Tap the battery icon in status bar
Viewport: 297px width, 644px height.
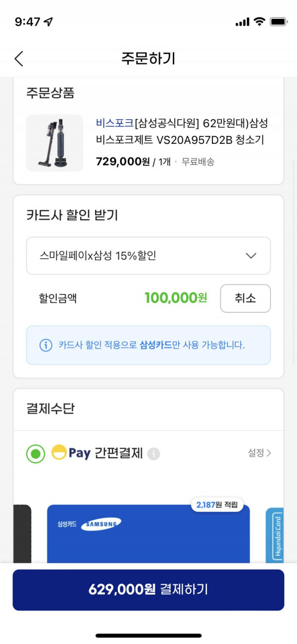[x=279, y=22]
